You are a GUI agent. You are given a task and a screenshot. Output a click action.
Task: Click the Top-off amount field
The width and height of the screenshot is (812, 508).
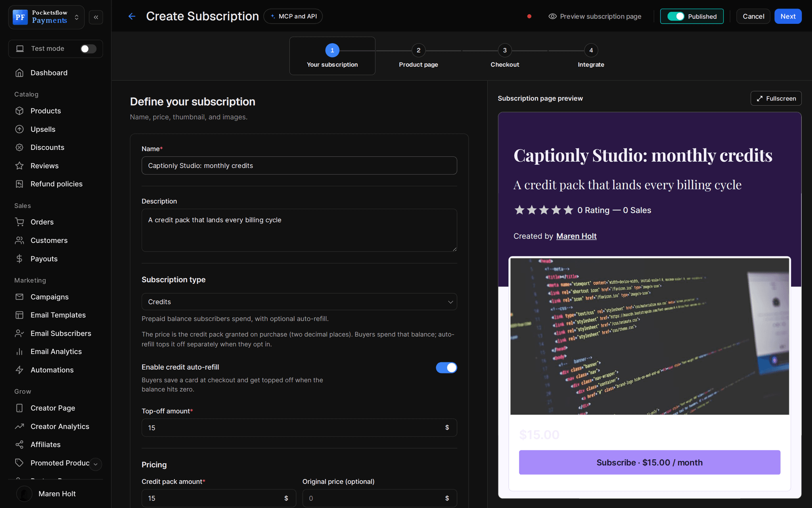(x=299, y=427)
